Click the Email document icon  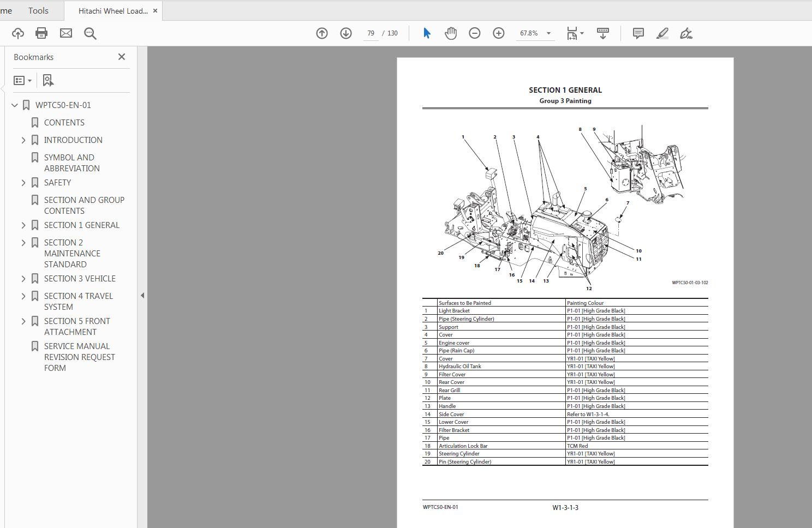click(65, 33)
